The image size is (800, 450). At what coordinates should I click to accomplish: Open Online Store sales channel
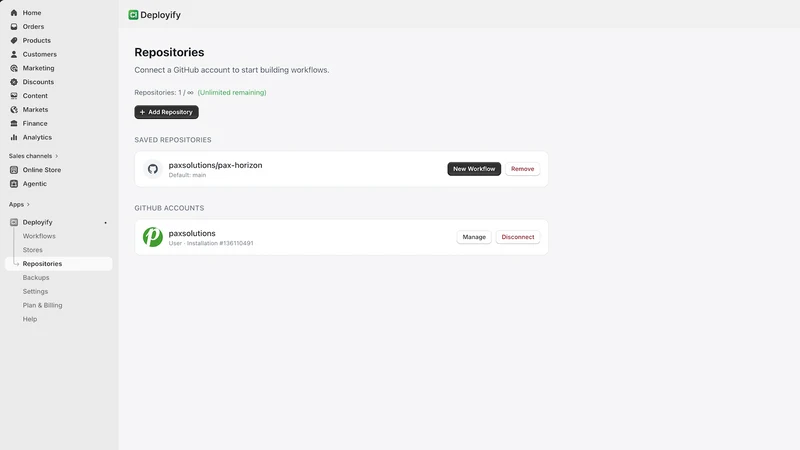pyautogui.click(x=41, y=170)
